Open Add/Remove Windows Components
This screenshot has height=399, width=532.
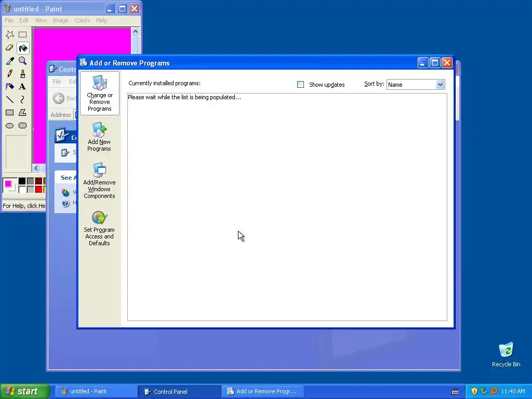(99, 180)
